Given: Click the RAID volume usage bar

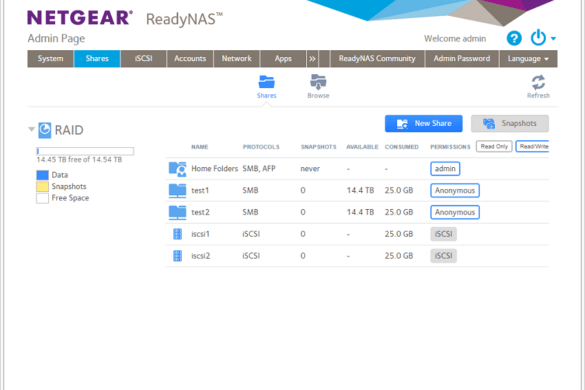Looking at the screenshot, I should pyautogui.click(x=85, y=151).
